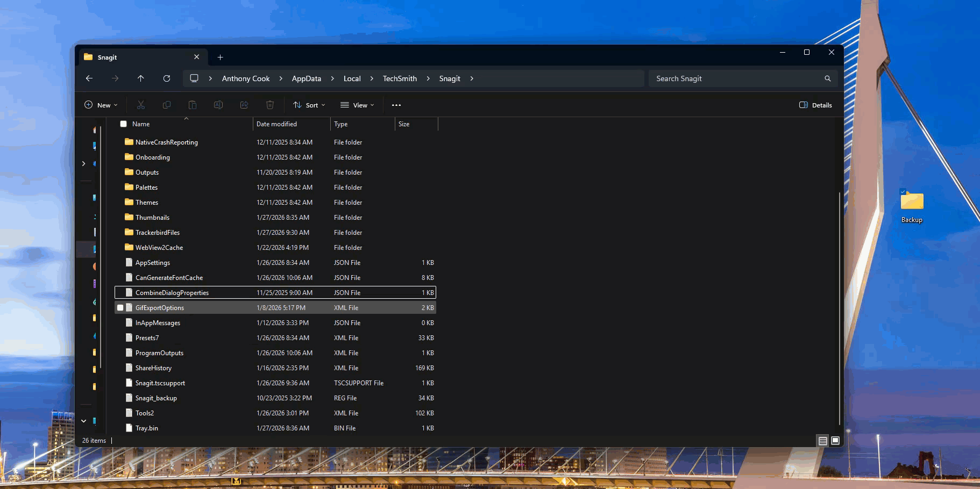Viewport: 980px width, 489px height.
Task: Navigate to AppData in breadcrumb
Action: coord(306,78)
